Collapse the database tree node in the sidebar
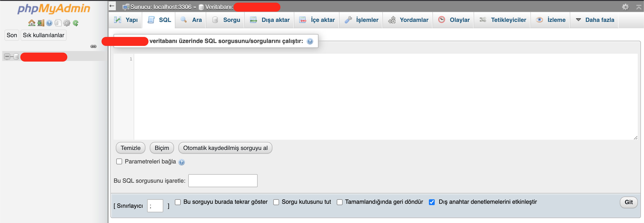 [7, 57]
